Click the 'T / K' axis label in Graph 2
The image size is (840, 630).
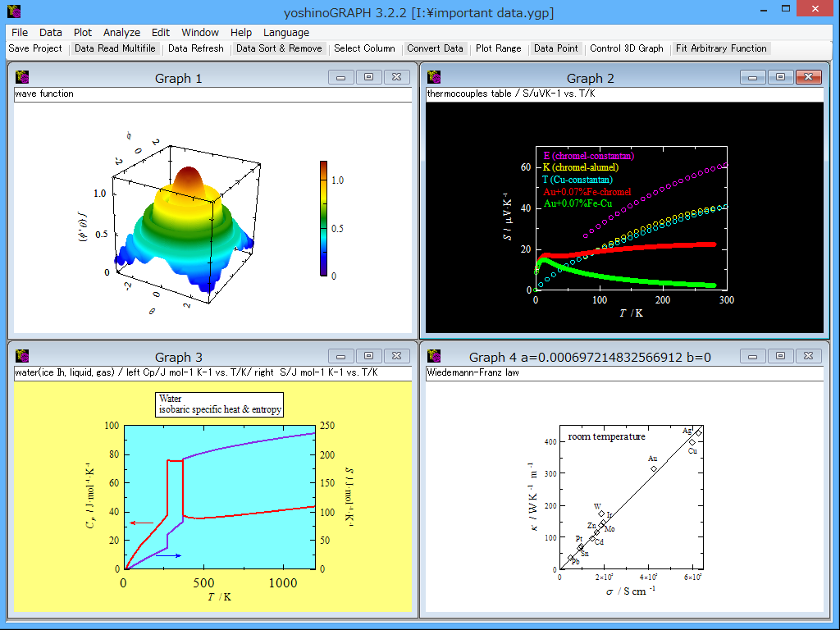coord(631,313)
